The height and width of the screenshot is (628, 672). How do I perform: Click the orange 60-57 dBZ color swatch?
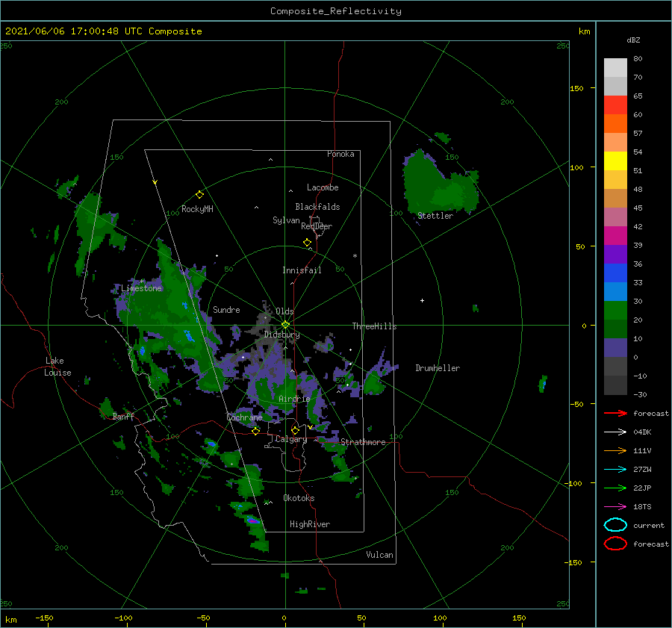(615, 124)
